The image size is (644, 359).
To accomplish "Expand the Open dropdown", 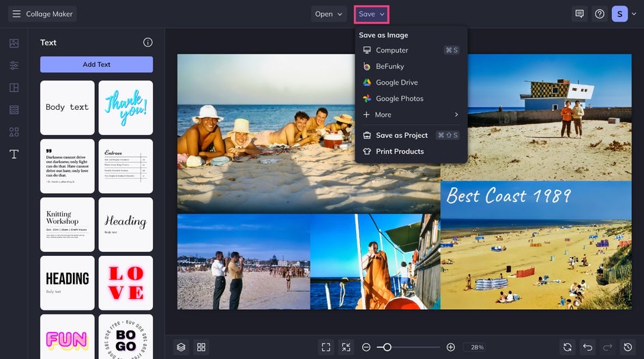I will pyautogui.click(x=329, y=14).
